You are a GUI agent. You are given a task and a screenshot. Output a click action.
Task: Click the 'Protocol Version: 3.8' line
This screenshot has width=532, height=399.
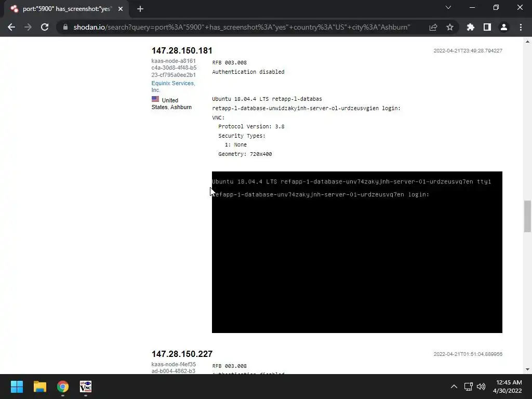[251, 127]
